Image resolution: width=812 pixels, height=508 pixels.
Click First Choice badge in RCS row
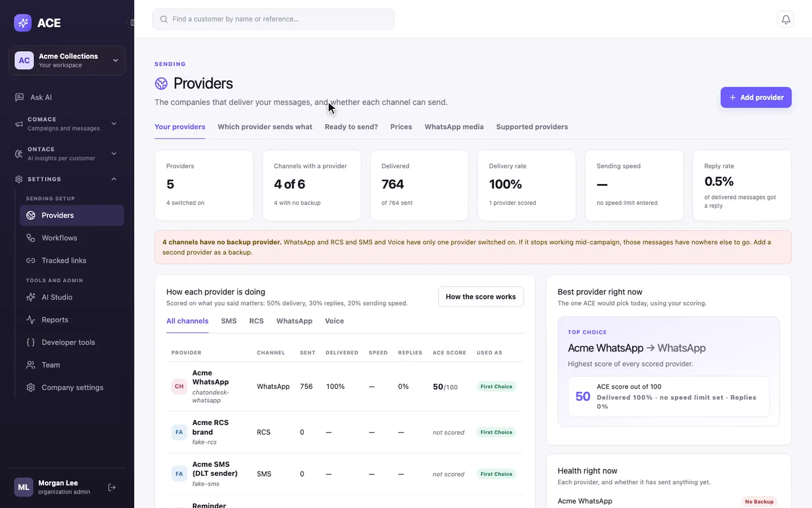pos(496,432)
